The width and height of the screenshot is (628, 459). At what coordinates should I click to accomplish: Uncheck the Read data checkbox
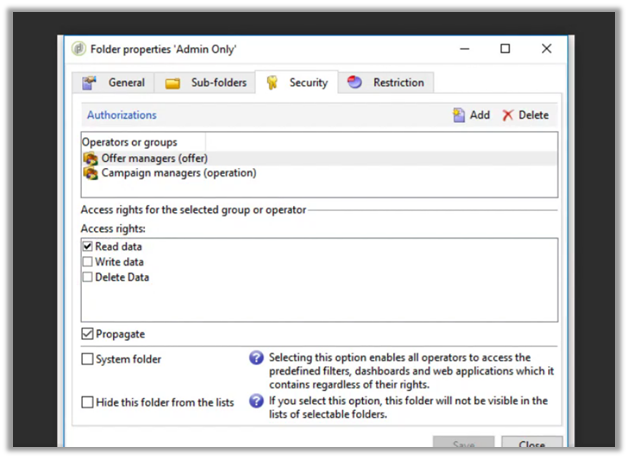point(88,246)
